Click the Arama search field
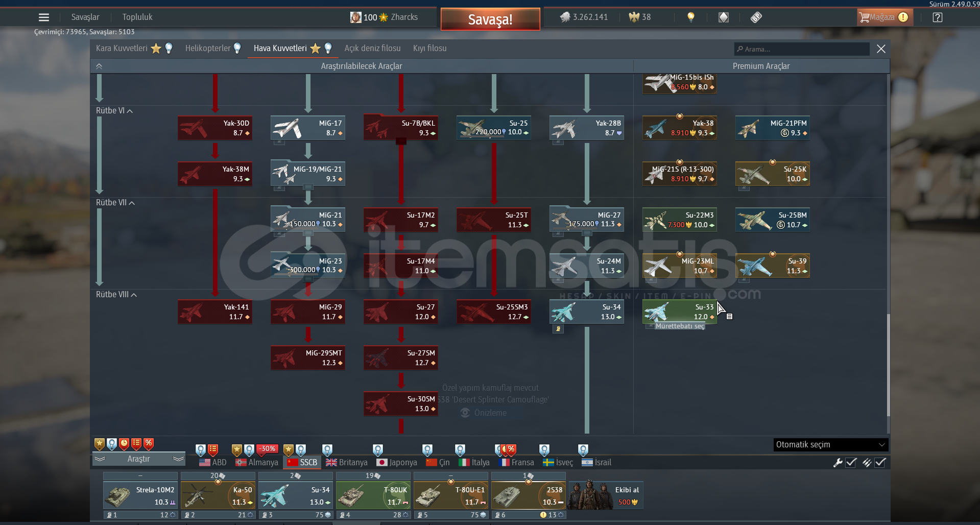Screen dimensions: 980x525 [802, 49]
